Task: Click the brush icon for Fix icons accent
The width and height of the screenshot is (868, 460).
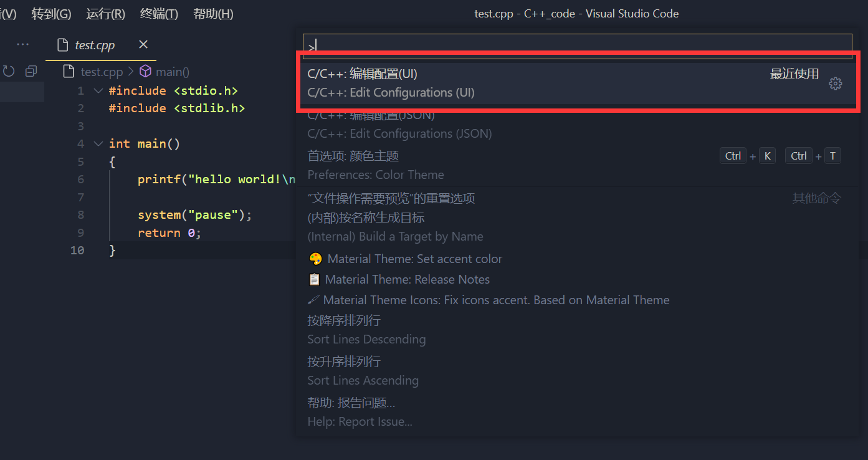Action: (313, 300)
